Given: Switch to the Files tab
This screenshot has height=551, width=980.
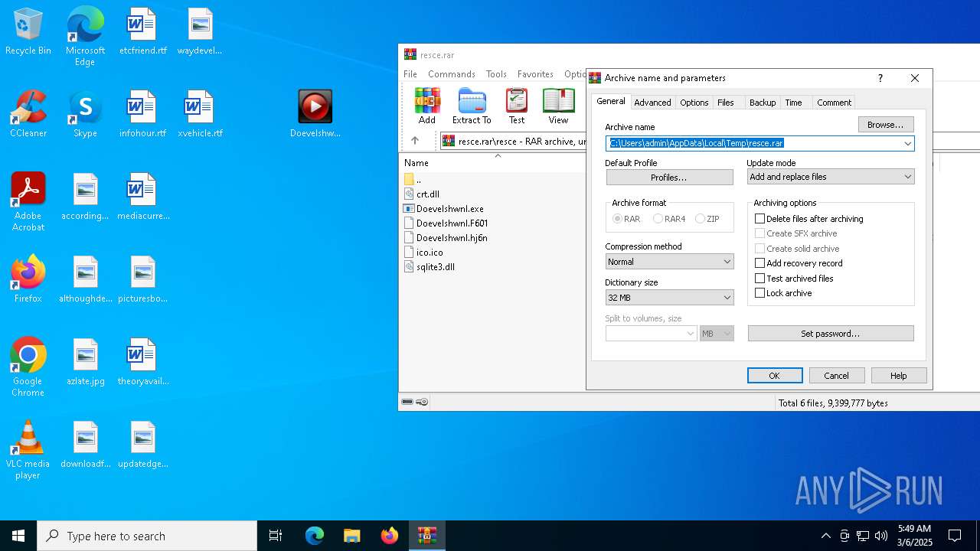Looking at the screenshot, I should click(x=726, y=103).
